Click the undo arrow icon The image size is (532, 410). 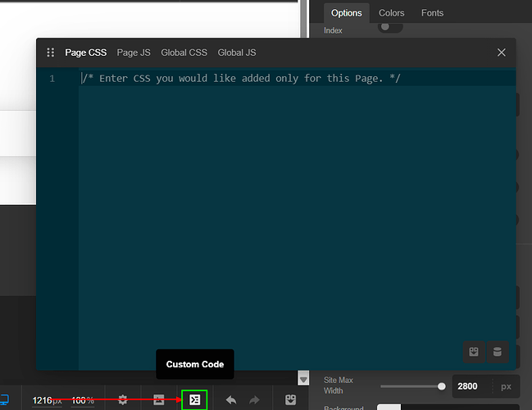(231, 400)
